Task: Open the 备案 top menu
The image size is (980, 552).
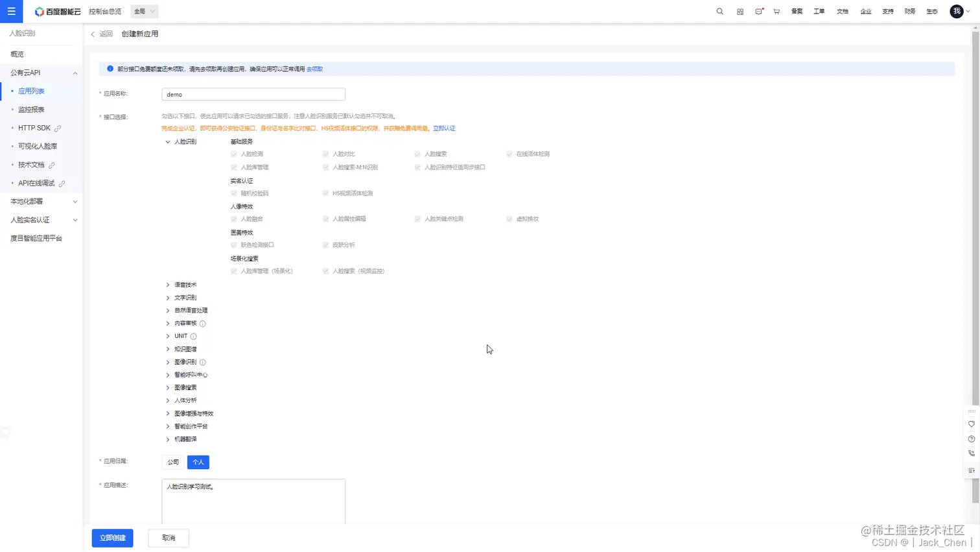Action: (797, 12)
